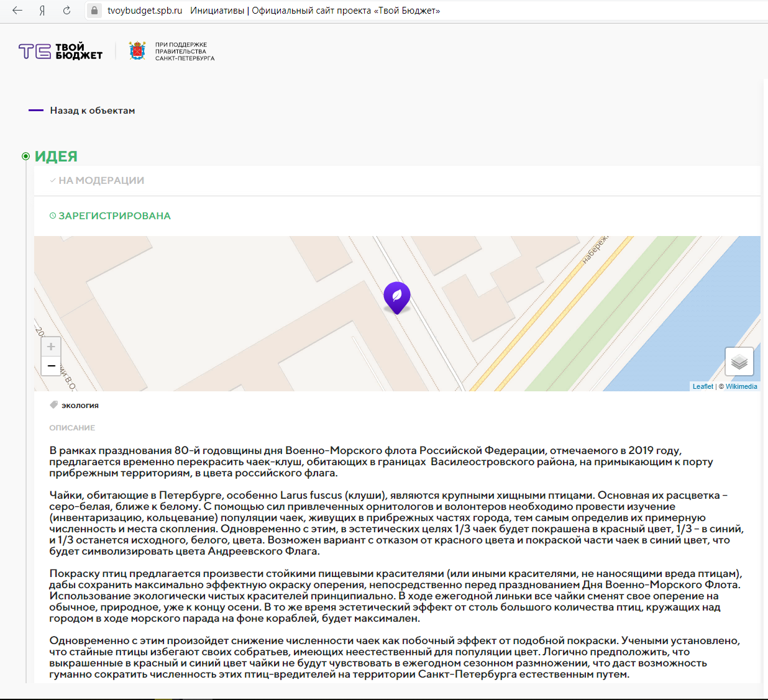The image size is (768, 700).
Task: Select the purple leaf map marker
Action: tap(397, 298)
